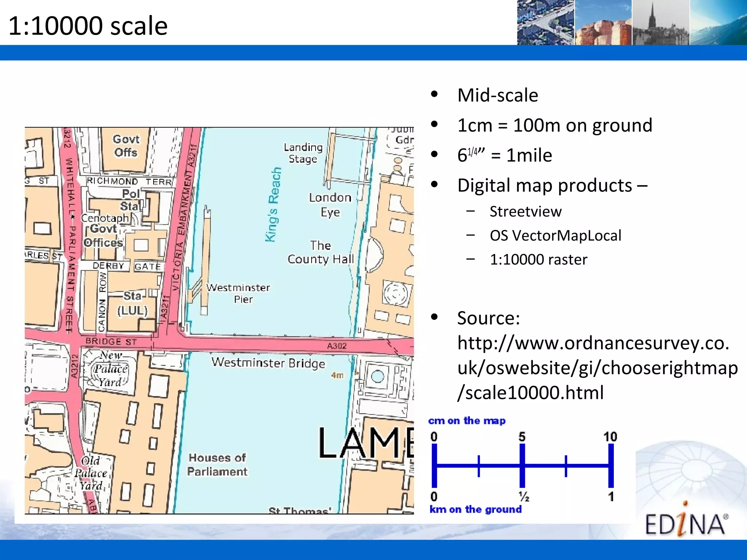Image resolution: width=747 pixels, height=560 pixels.
Task: Click the '1cm = 100m on ground' bullet
Action: 555,126
